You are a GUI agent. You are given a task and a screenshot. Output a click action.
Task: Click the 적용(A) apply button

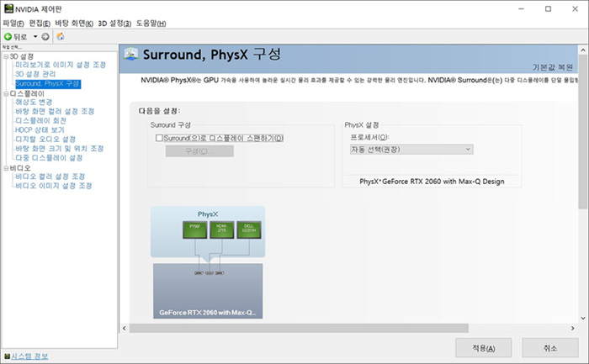point(484,348)
